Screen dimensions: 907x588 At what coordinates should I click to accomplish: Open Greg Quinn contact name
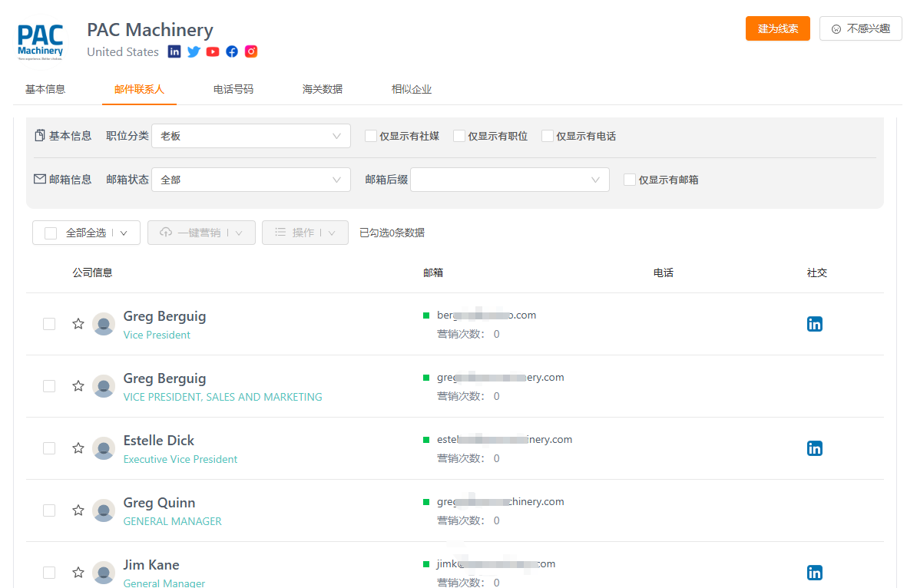pos(159,503)
